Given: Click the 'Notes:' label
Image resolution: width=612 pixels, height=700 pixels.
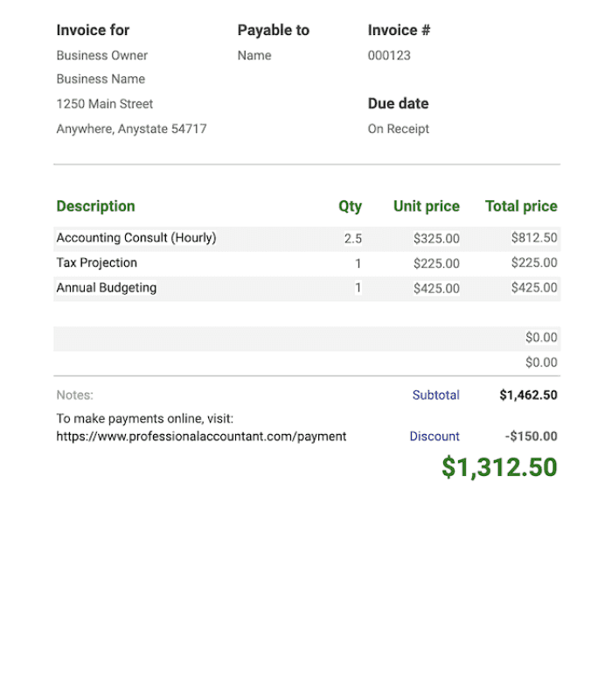Looking at the screenshot, I should coord(74,395).
